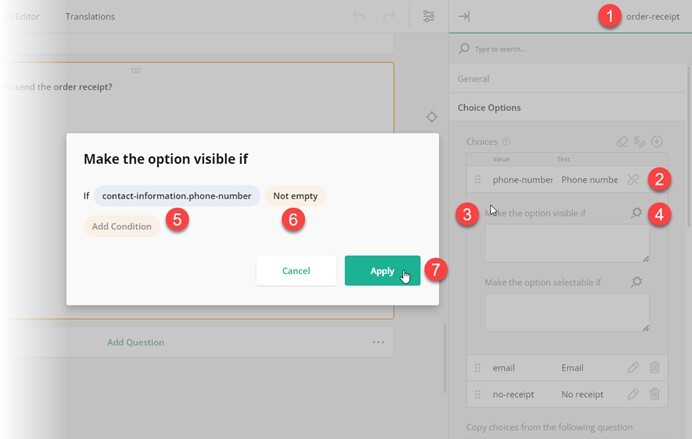Collapse property panel arrow icon
This screenshot has width=692, height=439.
[x=464, y=16]
